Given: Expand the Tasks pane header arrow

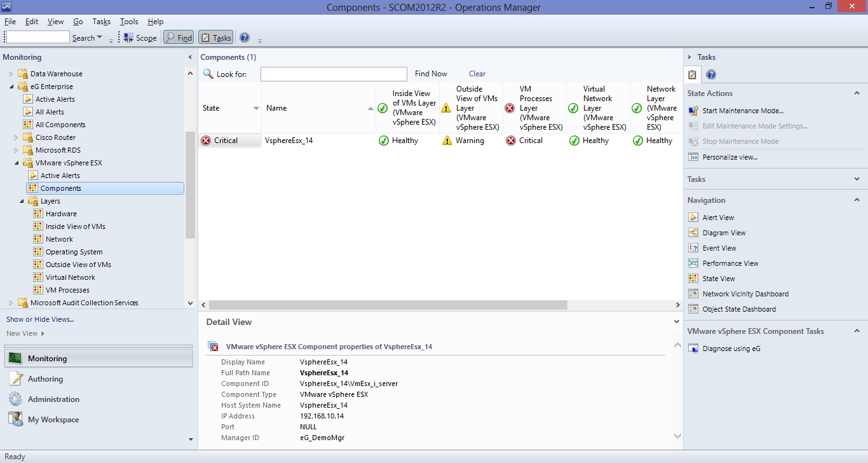Looking at the screenshot, I should (689, 57).
